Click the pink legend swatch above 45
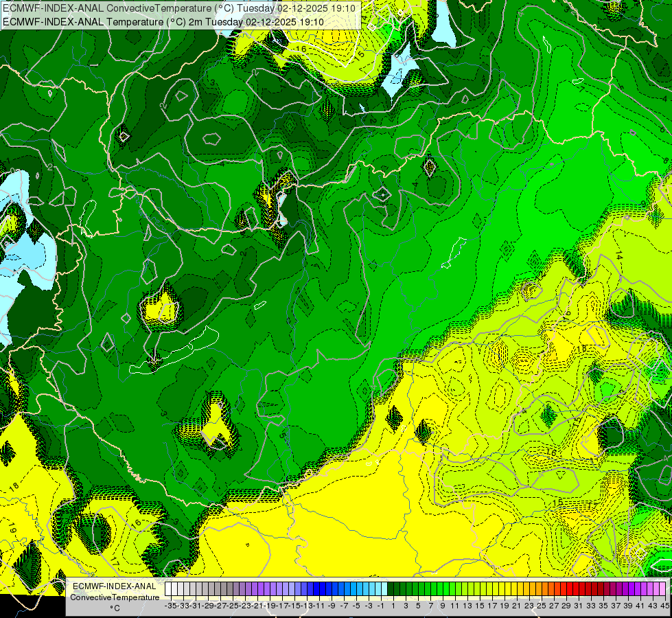 [662, 588]
